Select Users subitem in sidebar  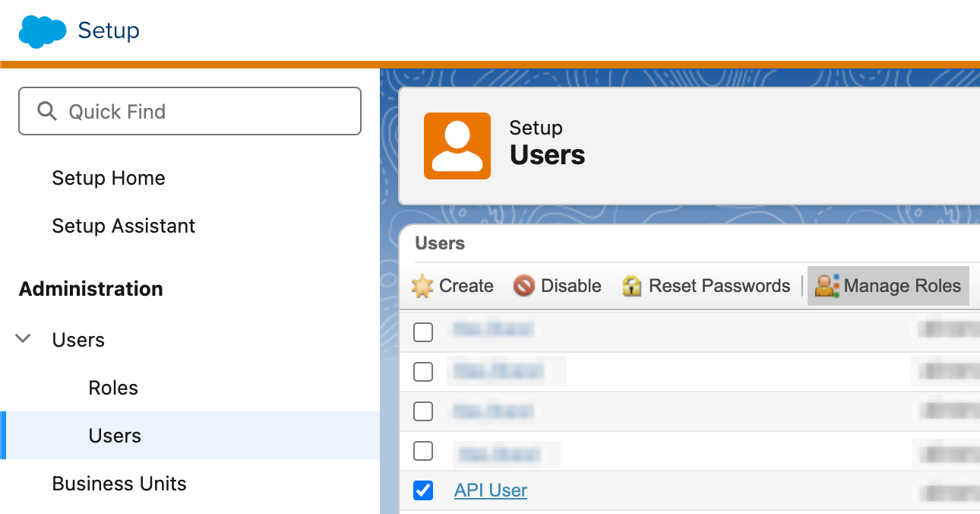coord(115,436)
